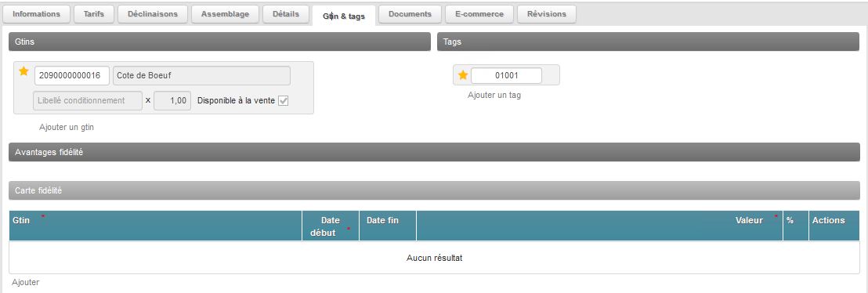Click the Actions column header

click(834, 226)
